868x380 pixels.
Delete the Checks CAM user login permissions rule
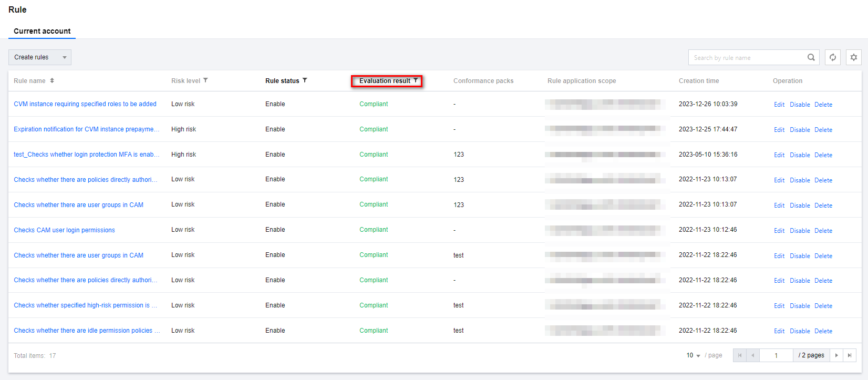pyautogui.click(x=823, y=231)
